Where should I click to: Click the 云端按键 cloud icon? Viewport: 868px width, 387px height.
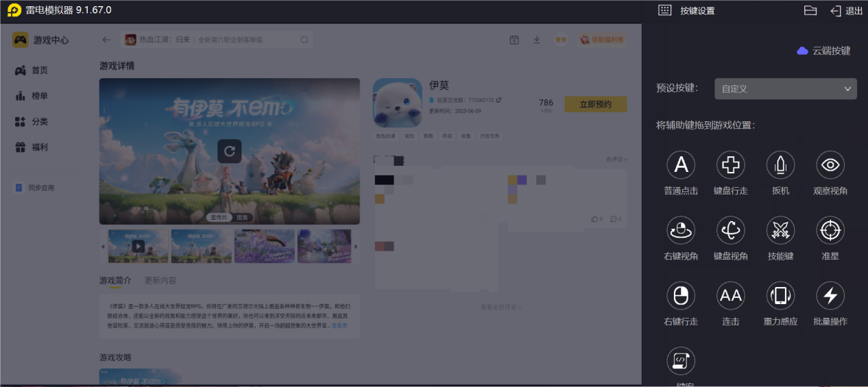(x=802, y=51)
